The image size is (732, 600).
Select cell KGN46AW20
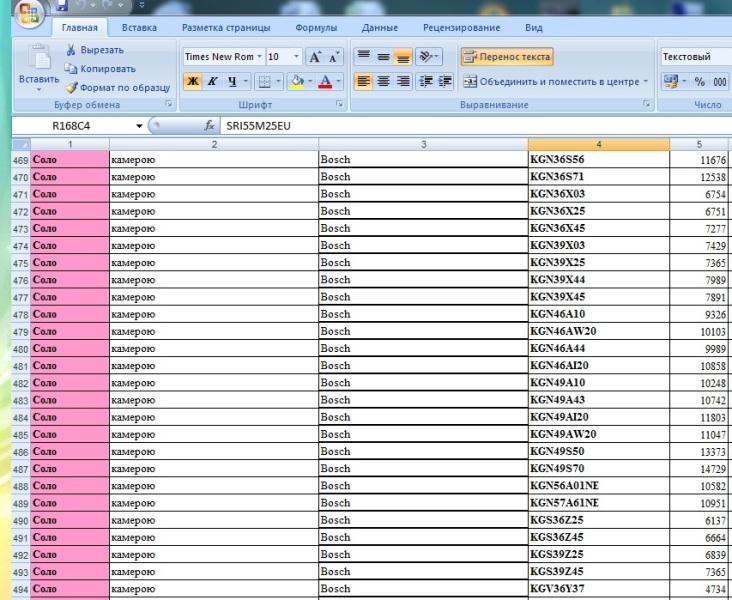(x=598, y=331)
